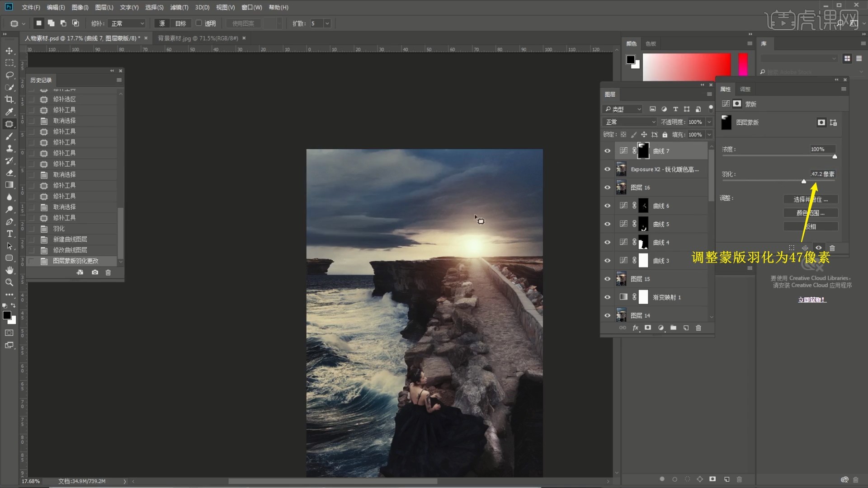Toggle visibility of 图层 16
Viewport: 868px width, 488px height.
tap(607, 188)
